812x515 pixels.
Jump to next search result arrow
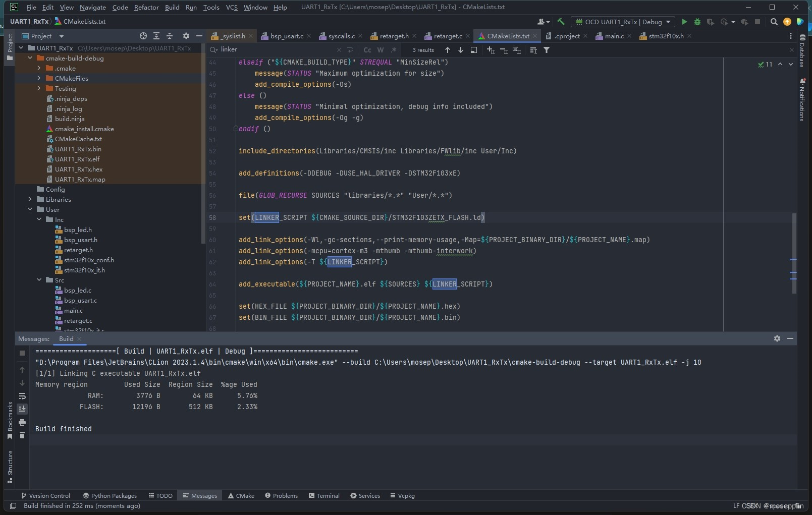click(x=460, y=50)
